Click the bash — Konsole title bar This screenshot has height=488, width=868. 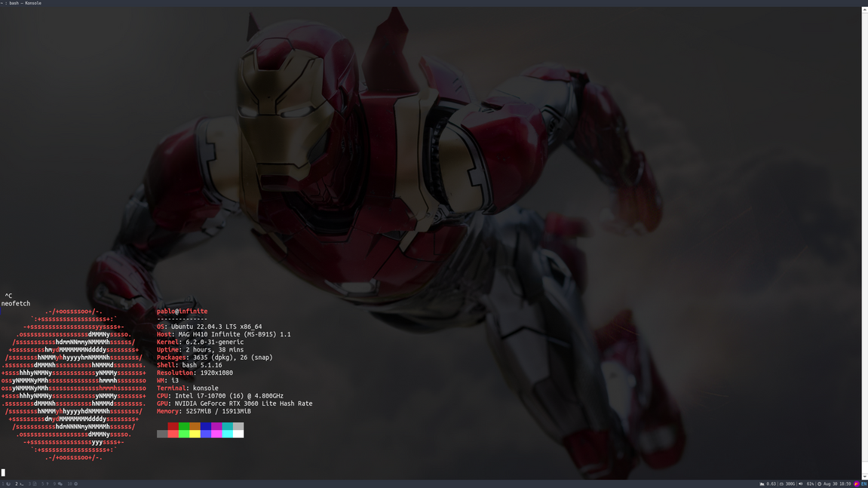(x=434, y=3)
